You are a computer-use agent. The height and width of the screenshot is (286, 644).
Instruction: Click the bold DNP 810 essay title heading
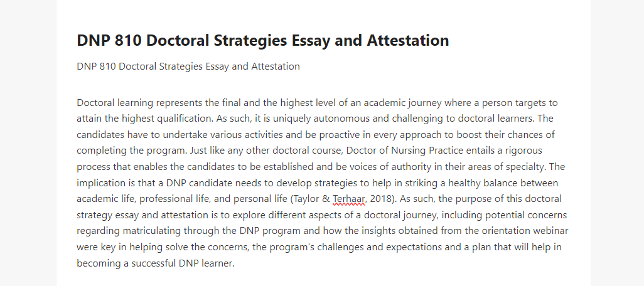click(x=263, y=41)
